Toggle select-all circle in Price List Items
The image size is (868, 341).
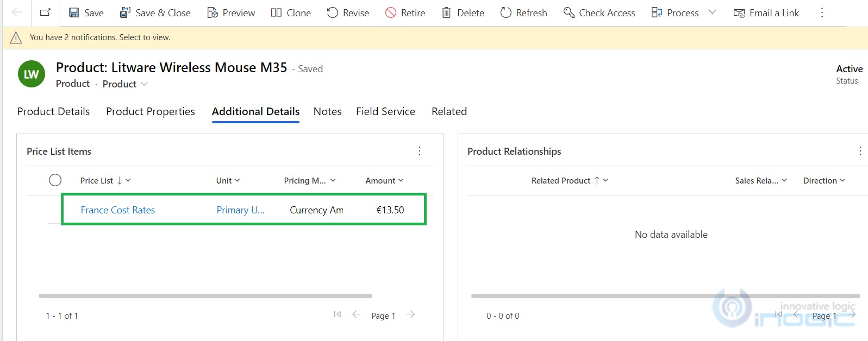point(55,180)
